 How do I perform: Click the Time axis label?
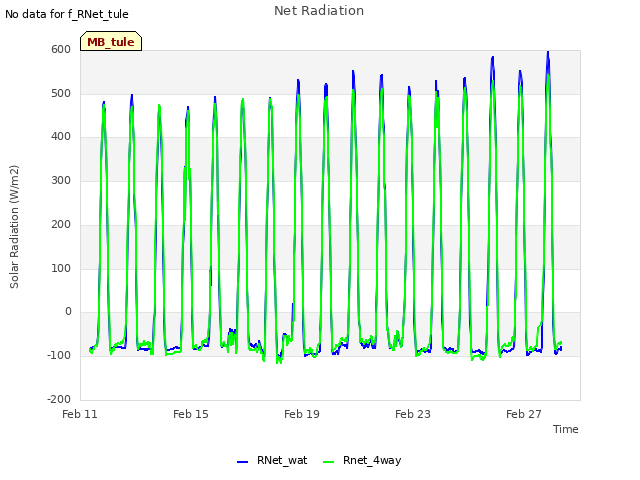click(x=566, y=429)
